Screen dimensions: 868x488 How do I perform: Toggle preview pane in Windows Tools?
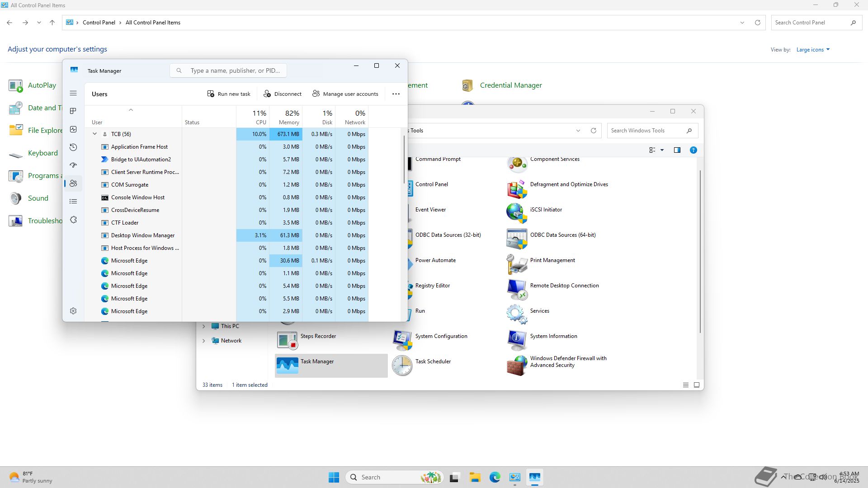677,150
